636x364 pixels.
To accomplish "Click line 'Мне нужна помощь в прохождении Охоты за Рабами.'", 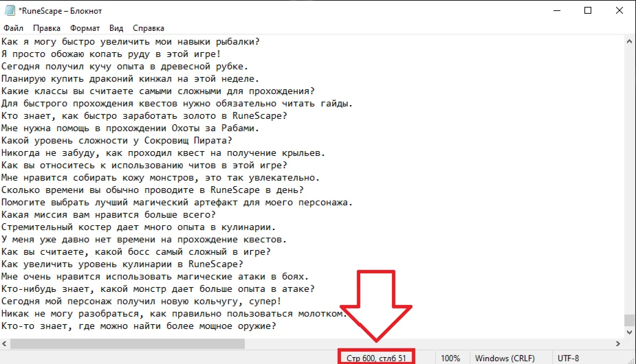I will click(x=130, y=128).
